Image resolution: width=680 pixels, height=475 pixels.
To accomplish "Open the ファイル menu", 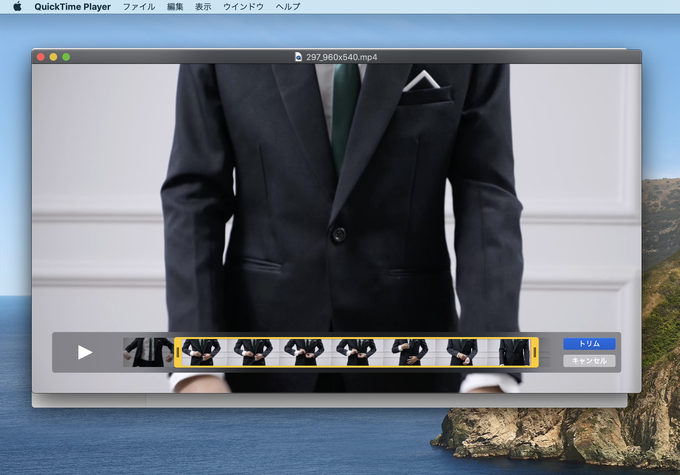I will coord(139,7).
